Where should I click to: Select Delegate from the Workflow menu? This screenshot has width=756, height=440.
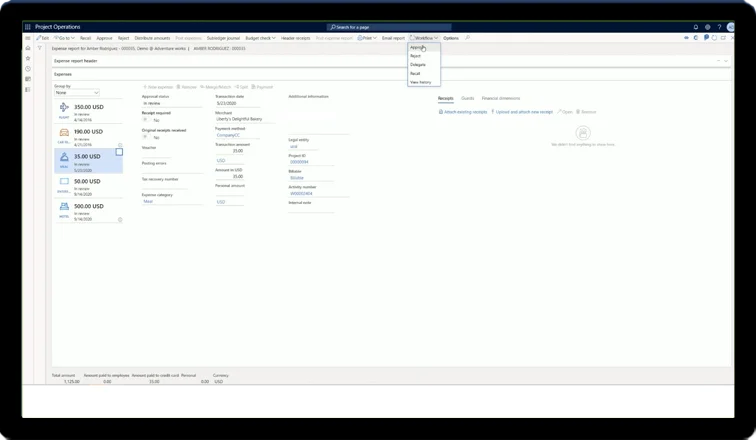click(x=417, y=64)
